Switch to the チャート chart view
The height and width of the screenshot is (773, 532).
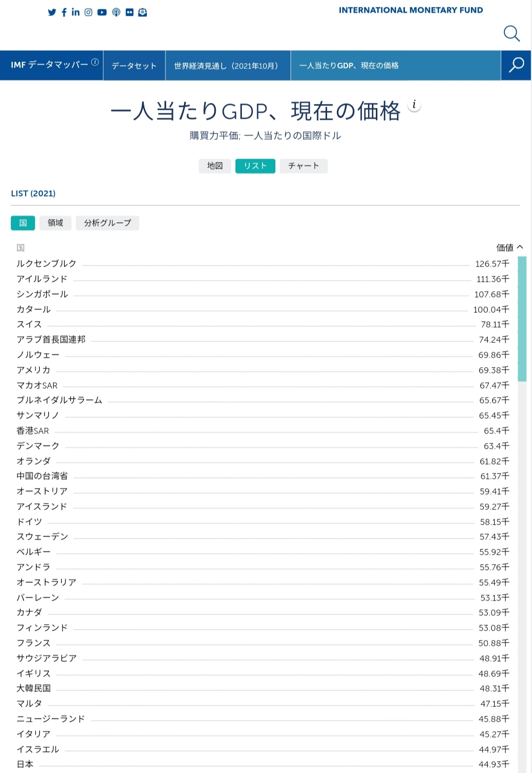[303, 166]
